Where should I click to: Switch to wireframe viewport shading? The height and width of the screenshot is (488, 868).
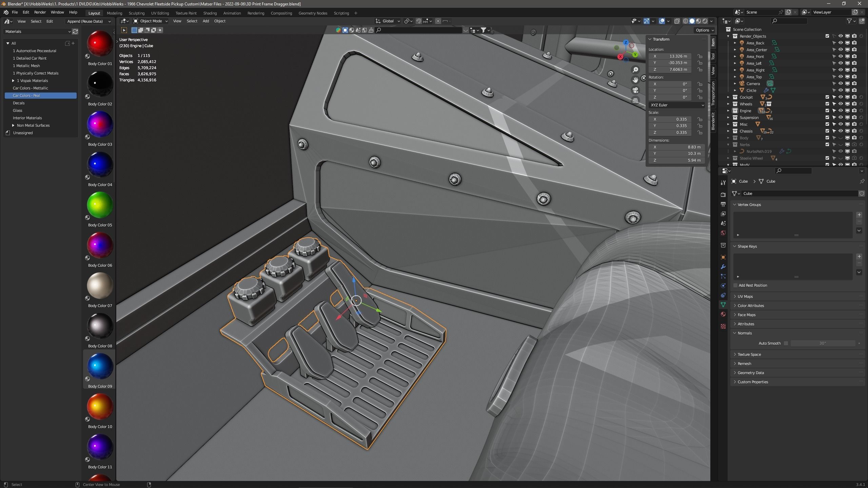(x=686, y=21)
